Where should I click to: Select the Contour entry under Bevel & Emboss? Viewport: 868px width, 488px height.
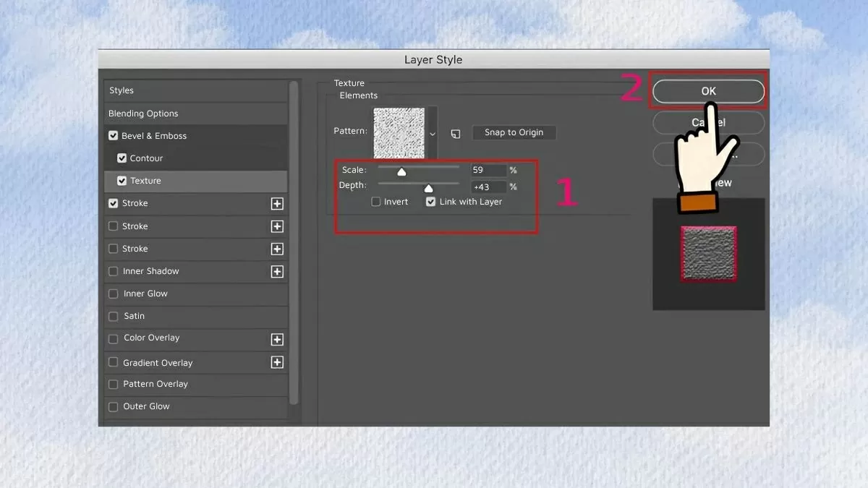(x=146, y=158)
